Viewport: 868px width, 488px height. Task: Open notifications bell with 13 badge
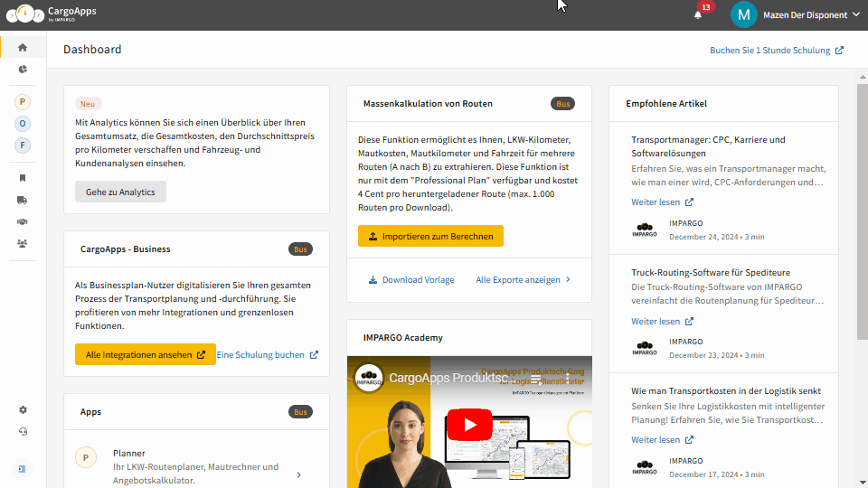698,15
